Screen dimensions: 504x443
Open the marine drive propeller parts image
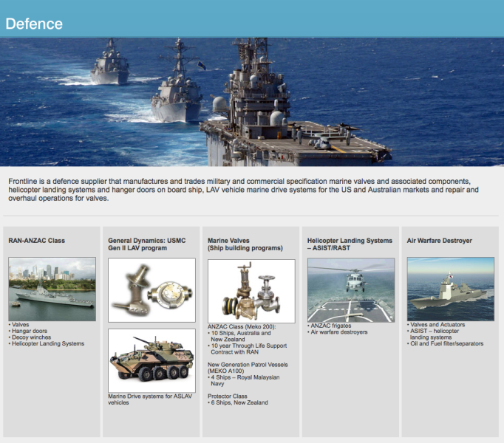tap(151, 289)
